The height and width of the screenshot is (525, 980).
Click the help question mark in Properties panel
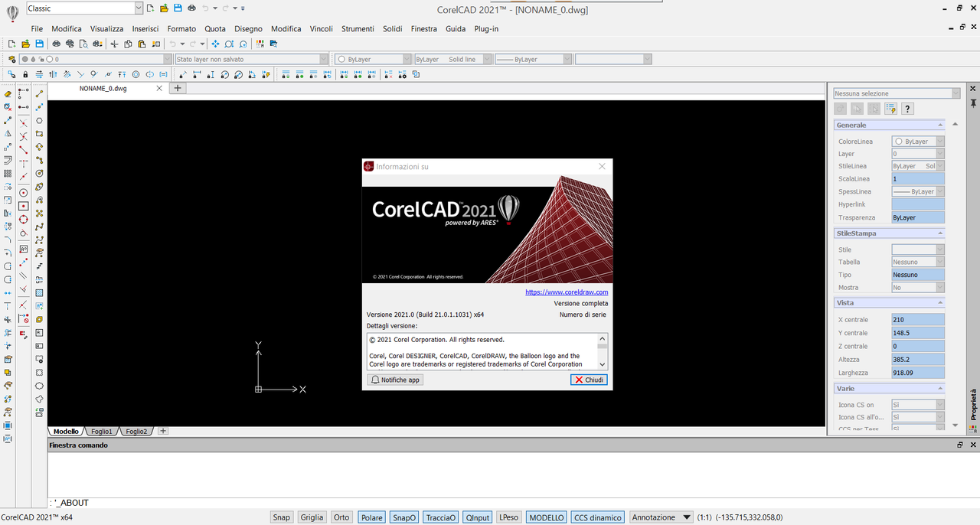(907, 109)
